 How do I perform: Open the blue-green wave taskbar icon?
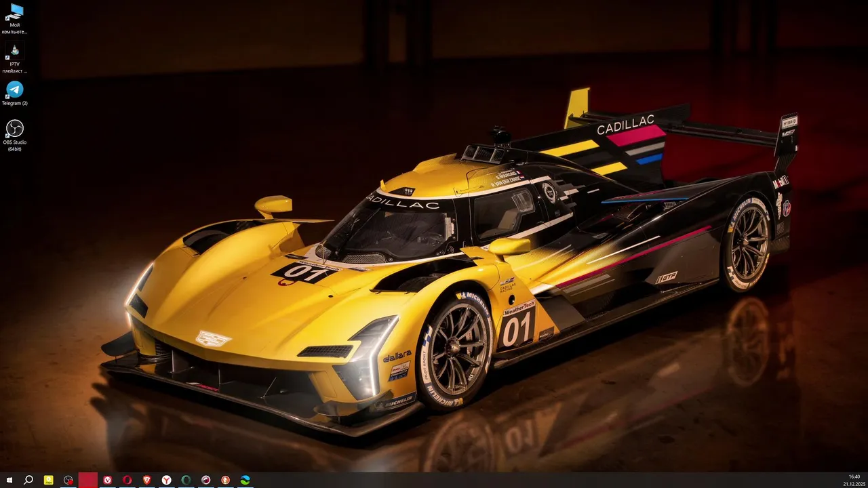click(245, 480)
